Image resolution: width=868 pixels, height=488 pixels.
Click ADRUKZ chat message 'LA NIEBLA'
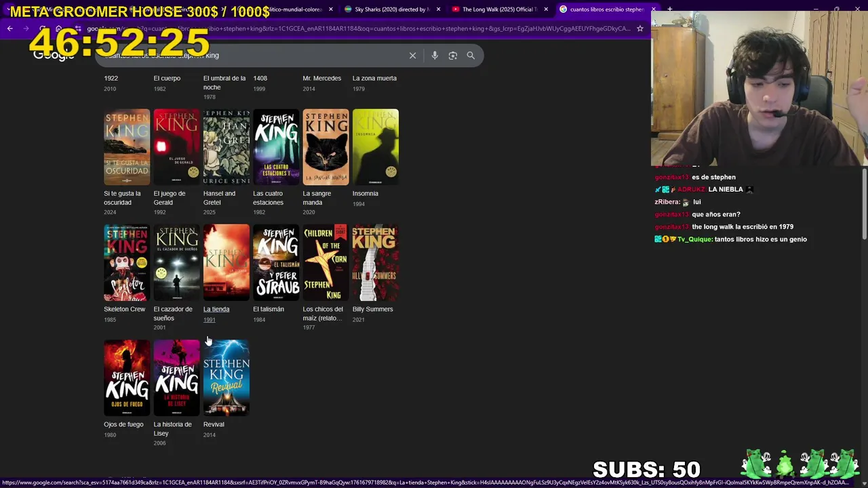point(704,189)
